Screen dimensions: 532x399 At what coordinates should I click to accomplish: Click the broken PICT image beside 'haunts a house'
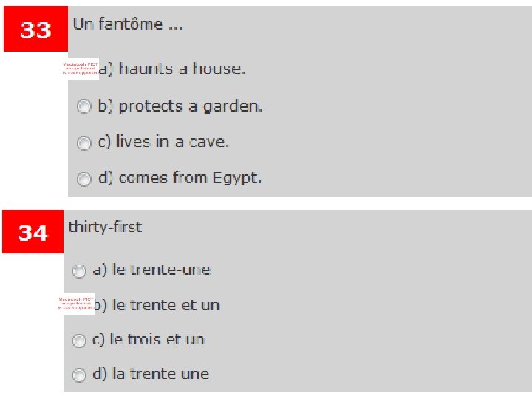point(80,69)
